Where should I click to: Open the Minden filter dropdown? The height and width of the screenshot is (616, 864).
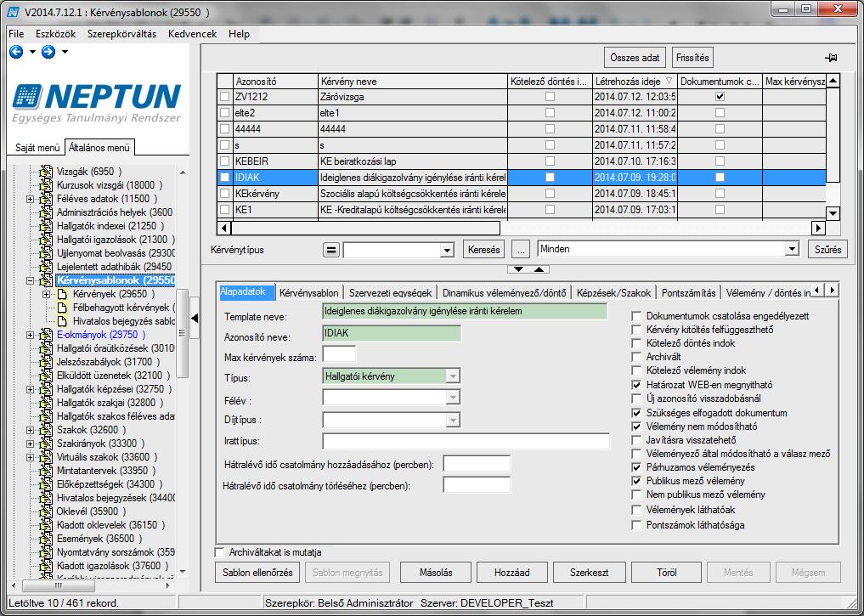tap(792, 249)
